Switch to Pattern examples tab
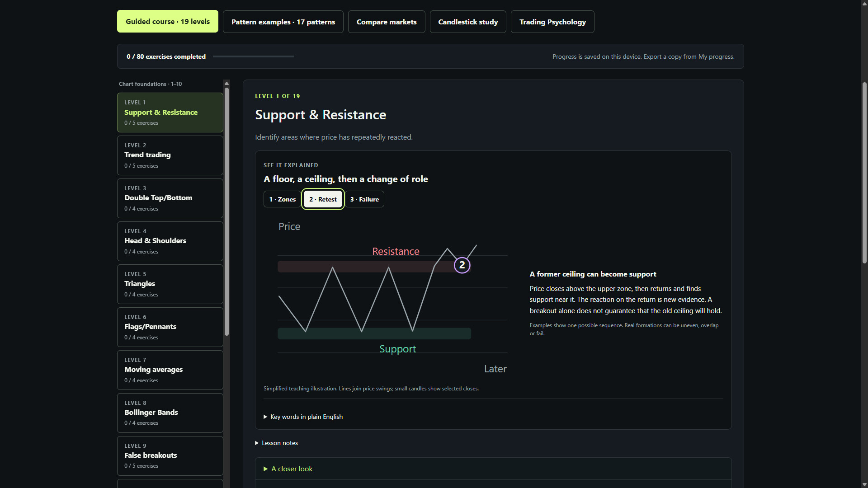 [x=283, y=22]
